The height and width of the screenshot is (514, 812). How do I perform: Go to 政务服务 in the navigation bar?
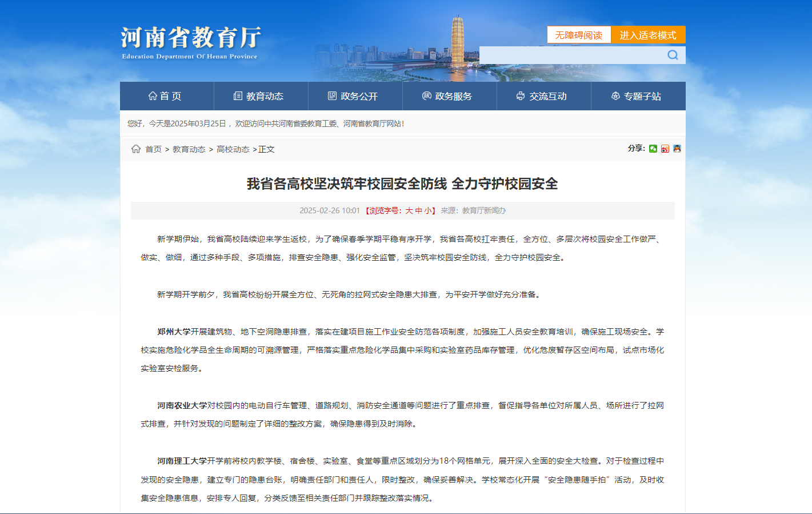pyautogui.click(x=449, y=96)
